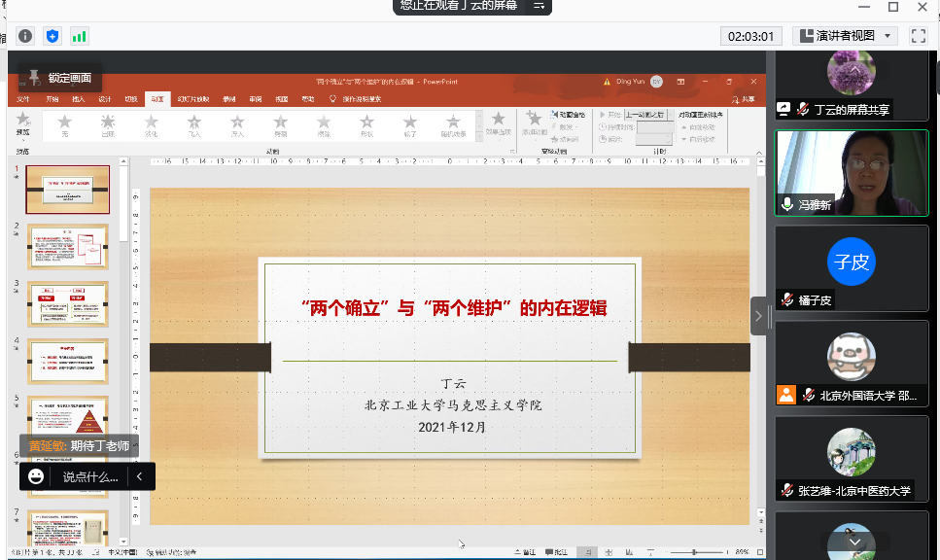Click the muted mic icon for 橘子皮
940x560 pixels.
click(x=786, y=300)
